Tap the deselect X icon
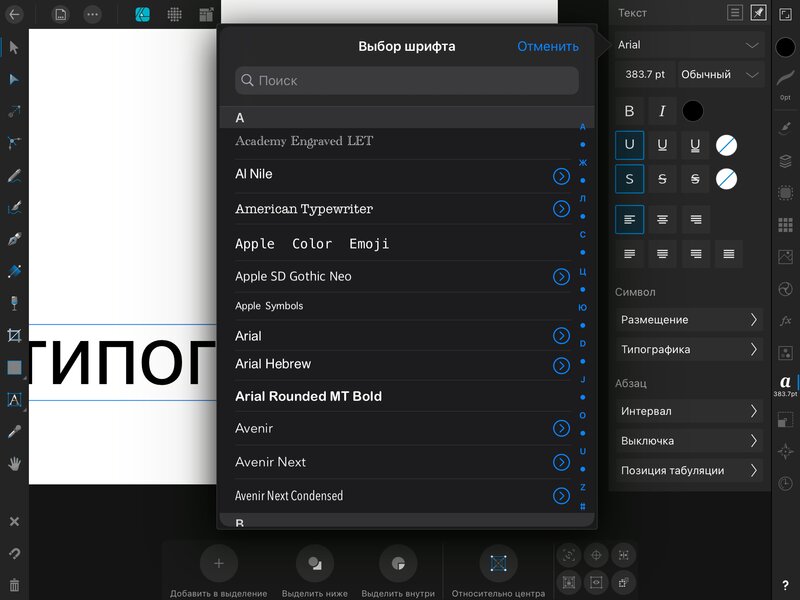Image resolution: width=800 pixels, height=600 pixels. click(14, 521)
